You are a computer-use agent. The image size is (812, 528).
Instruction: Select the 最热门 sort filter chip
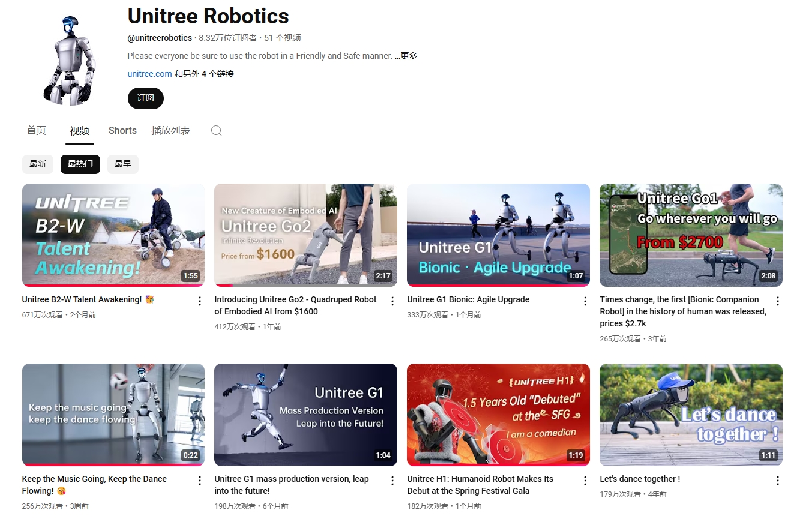pos(80,164)
